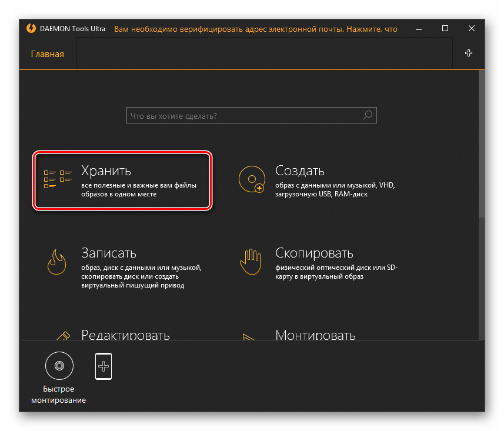Click the Создать disc icon

(x=251, y=179)
